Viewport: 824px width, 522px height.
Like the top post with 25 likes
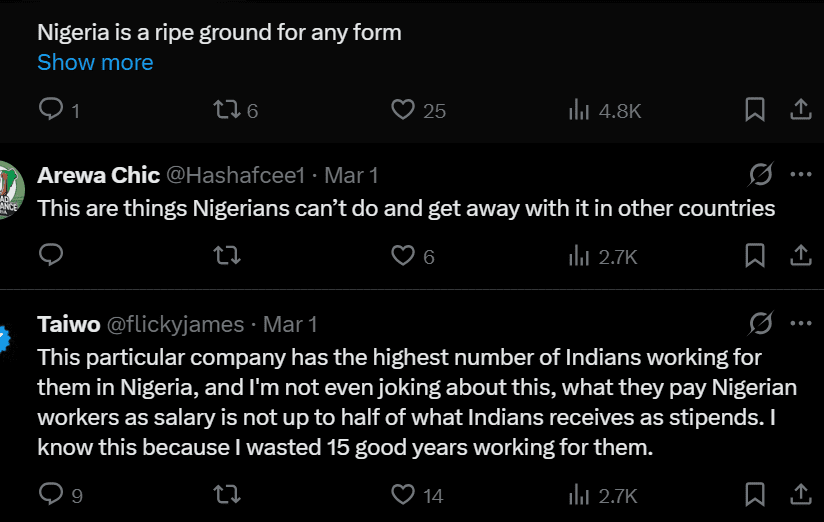point(403,110)
